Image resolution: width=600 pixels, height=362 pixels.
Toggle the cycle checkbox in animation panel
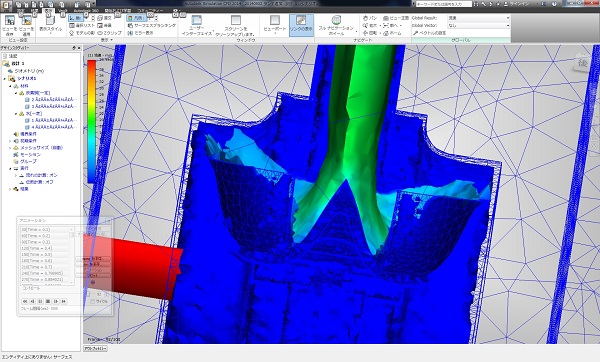[93, 302]
